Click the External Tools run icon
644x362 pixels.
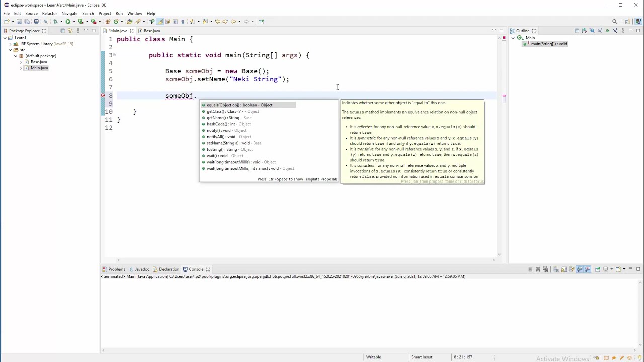(x=94, y=22)
